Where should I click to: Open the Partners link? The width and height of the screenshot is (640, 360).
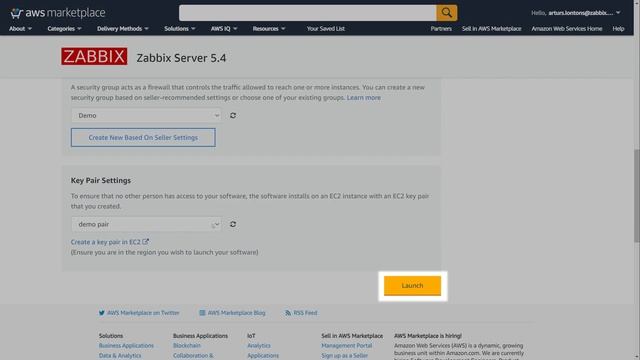(441, 29)
